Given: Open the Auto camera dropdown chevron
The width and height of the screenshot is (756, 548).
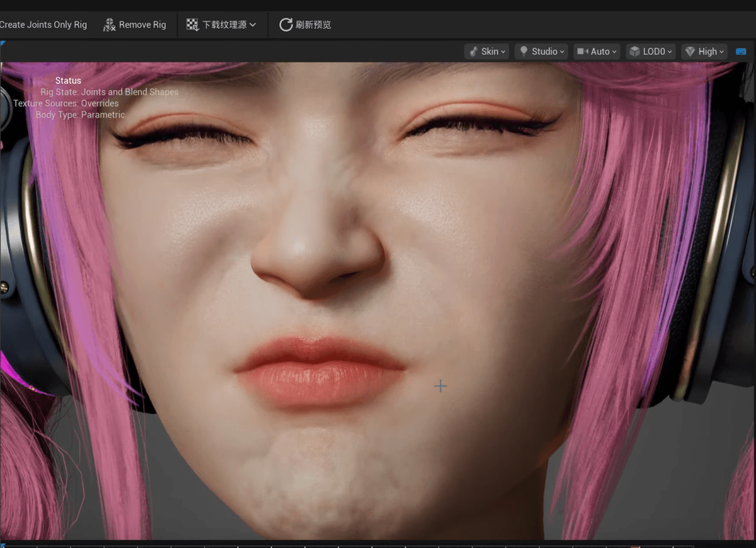Looking at the screenshot, I should [614, 52].
